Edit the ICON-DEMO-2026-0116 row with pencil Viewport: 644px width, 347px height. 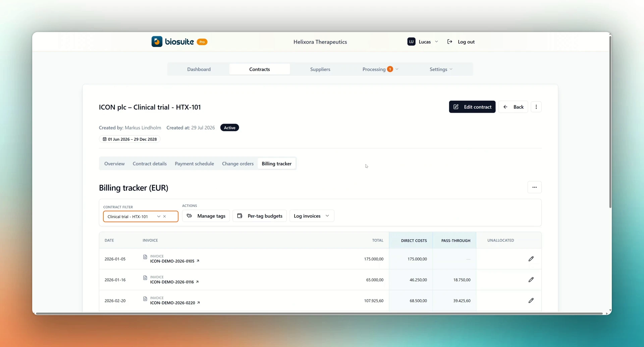coord(531,280)
